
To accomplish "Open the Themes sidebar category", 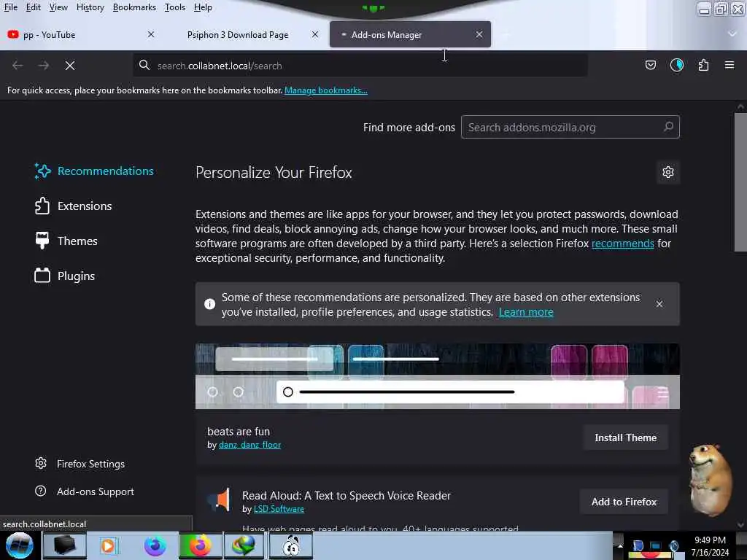I will [66, 241].
